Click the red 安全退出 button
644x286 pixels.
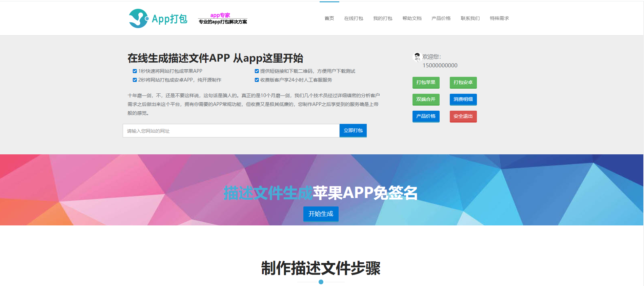(463, 116)
